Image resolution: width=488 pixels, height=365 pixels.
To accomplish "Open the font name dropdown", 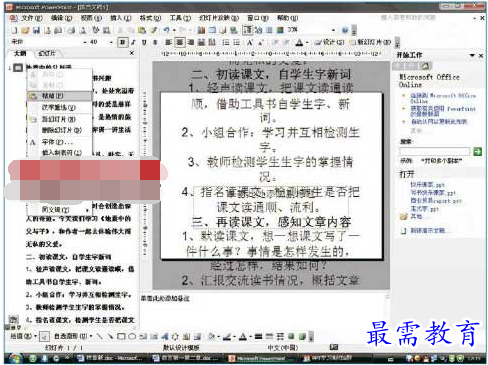I will [x=85, y=42].
